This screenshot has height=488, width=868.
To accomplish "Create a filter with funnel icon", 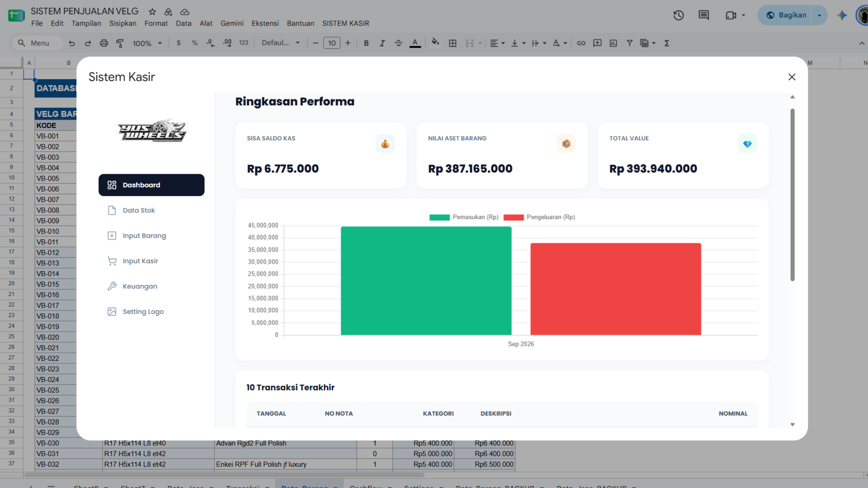I will pos(629,43).
